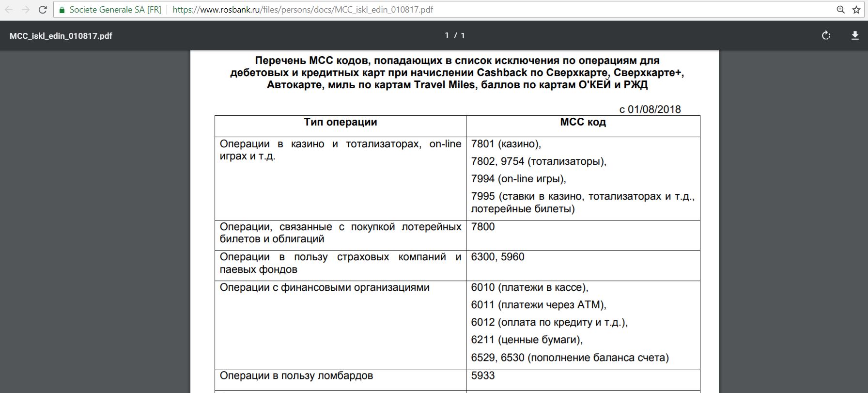
Task: Click the line '7801 (казино),'
Action: 506,144
